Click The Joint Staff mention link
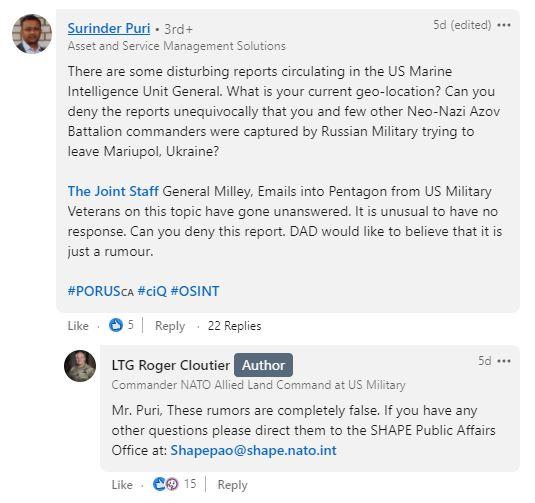Screen dimensions: 535x503 [113, 191]
